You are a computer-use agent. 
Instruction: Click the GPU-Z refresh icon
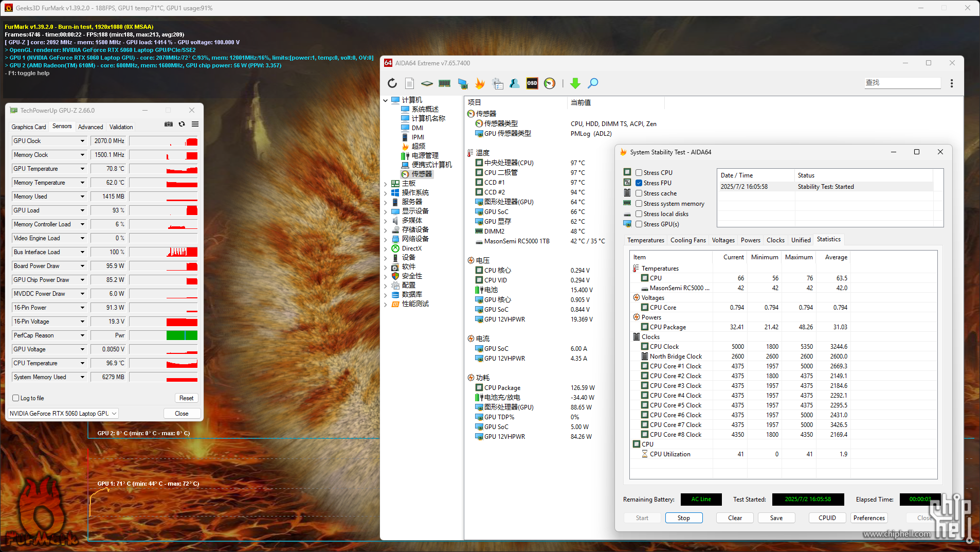pos(182,124)
